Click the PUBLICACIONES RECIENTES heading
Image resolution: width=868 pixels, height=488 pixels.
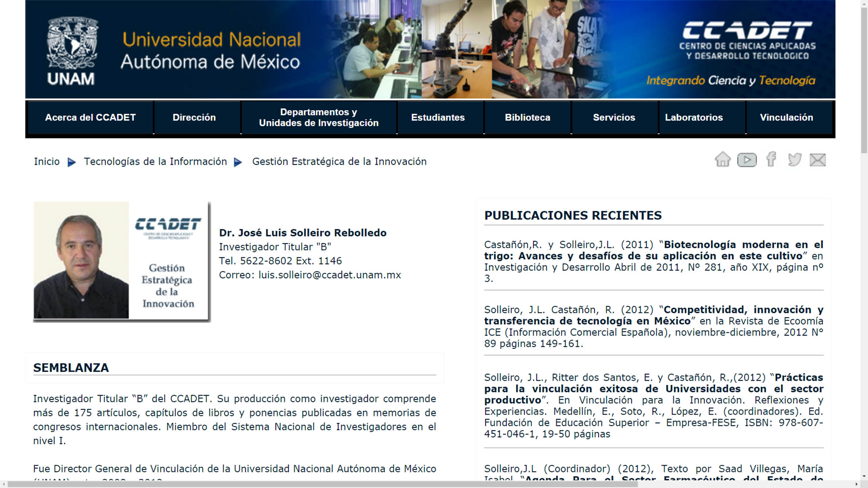coord(573,215)
